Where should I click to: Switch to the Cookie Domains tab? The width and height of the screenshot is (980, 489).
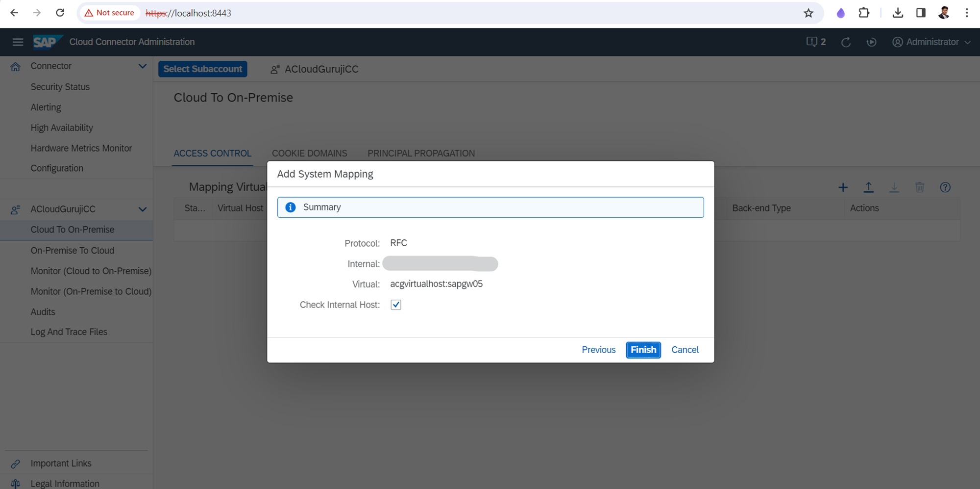[x=309, y=154]
